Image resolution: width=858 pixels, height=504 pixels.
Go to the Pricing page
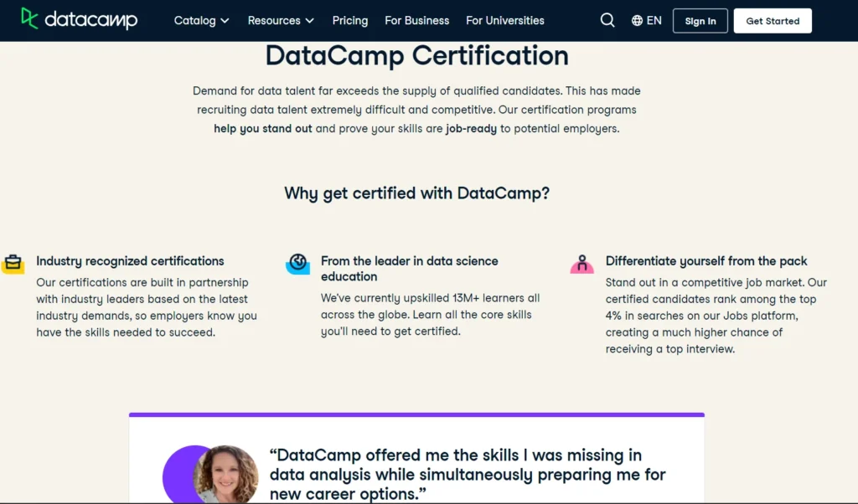[x=350, y=21]
